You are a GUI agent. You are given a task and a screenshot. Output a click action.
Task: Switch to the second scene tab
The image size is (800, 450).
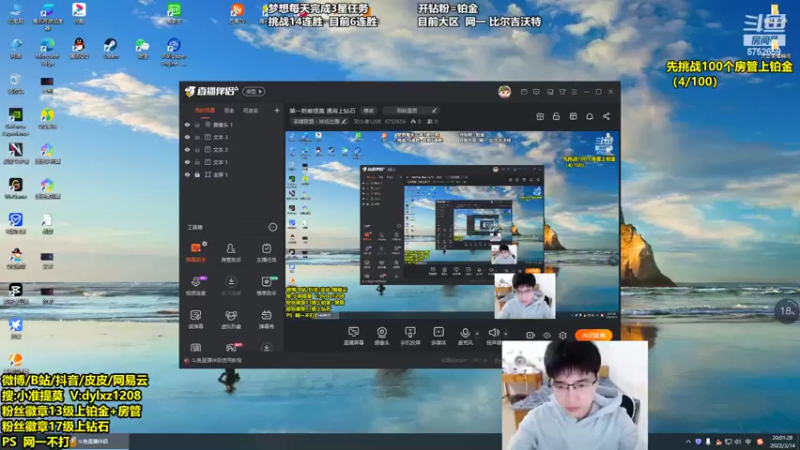tap(229, 110)
